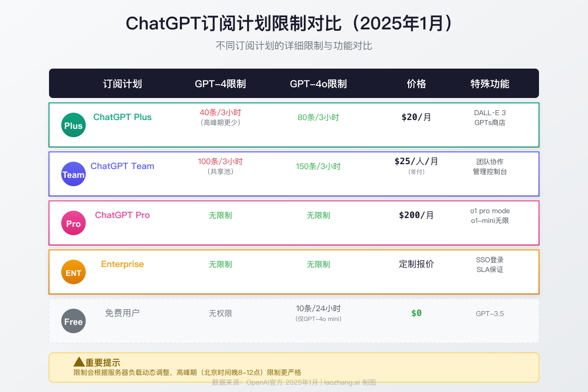Select the 订阅计划 column header
This screenshot has width=588, height=392.
tap(122, 84)
